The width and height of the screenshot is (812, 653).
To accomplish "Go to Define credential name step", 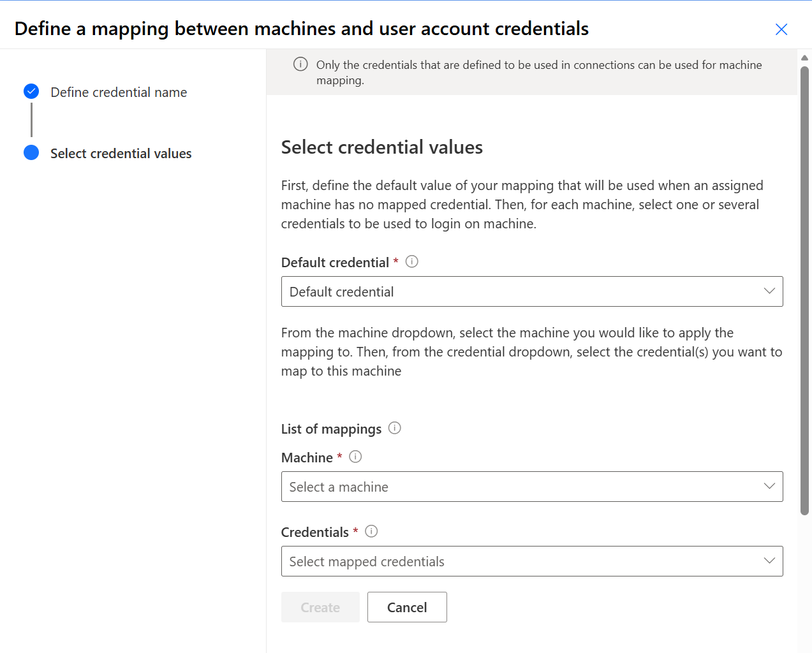I will [119, 92].
